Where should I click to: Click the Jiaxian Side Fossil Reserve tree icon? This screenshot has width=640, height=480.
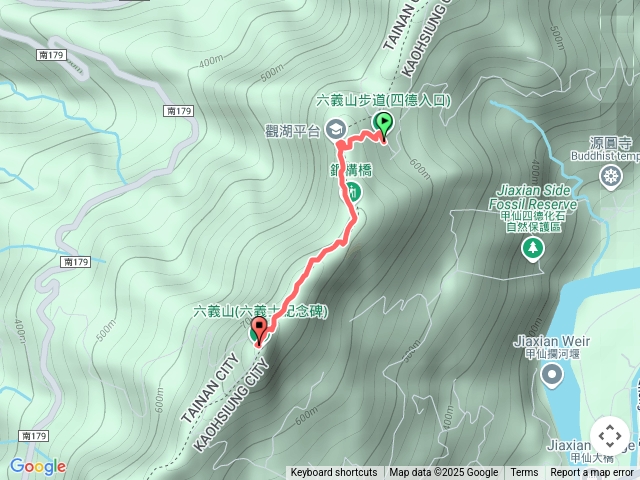coord(532,249)
